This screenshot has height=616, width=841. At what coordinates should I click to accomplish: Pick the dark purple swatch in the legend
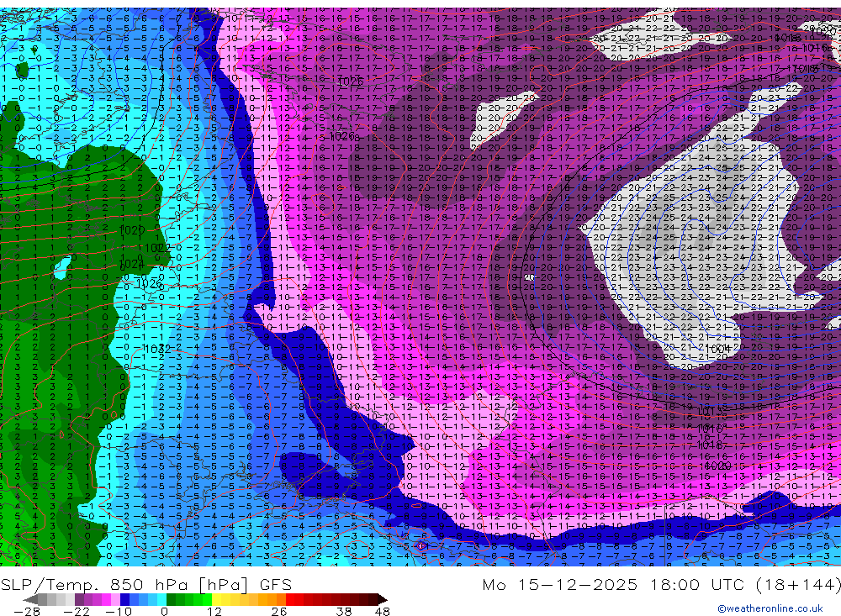[x=79, y=599]
